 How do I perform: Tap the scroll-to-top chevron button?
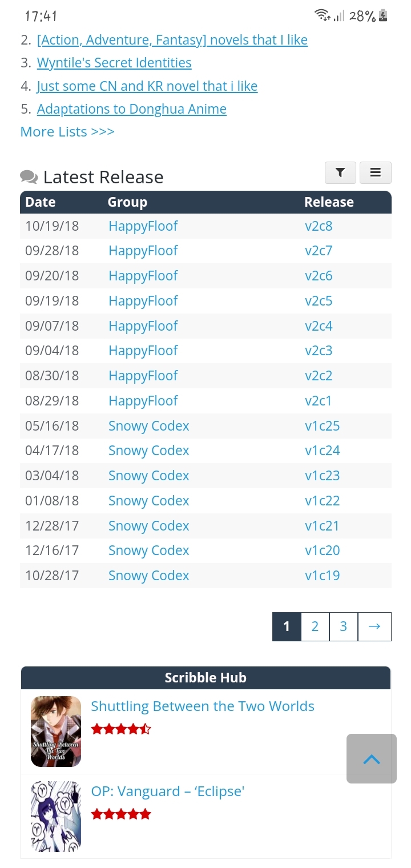371,758
